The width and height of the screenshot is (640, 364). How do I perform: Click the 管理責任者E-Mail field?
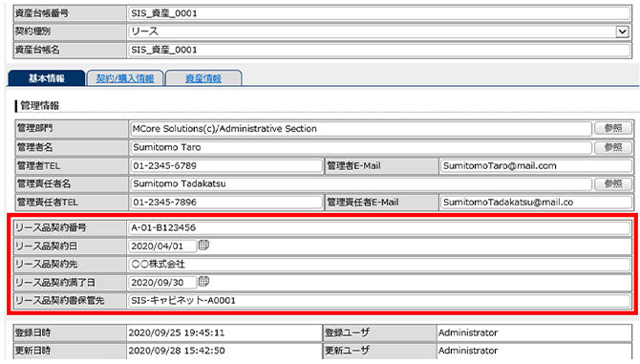click(x=536, y=203)
